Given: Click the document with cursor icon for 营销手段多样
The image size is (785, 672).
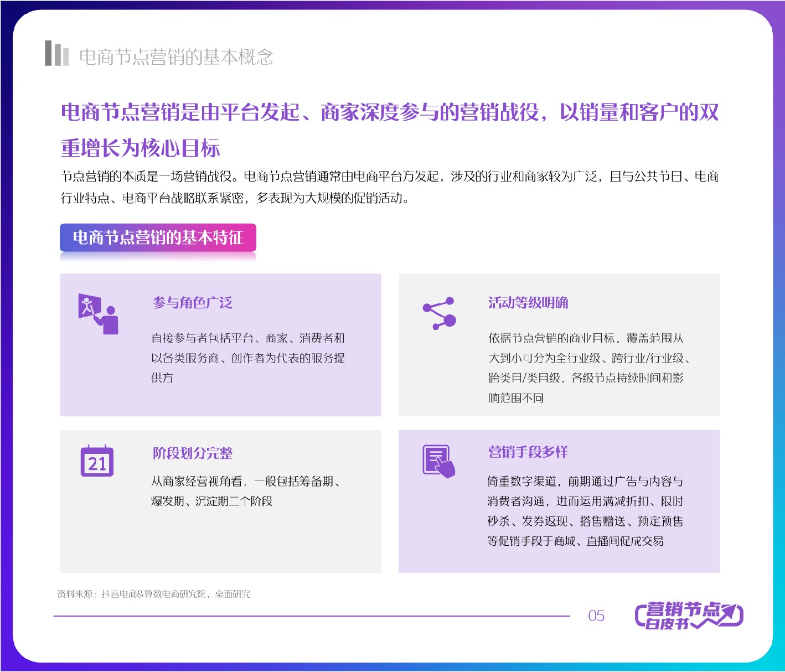Looking at the screenshot, I should coord(440,461).
